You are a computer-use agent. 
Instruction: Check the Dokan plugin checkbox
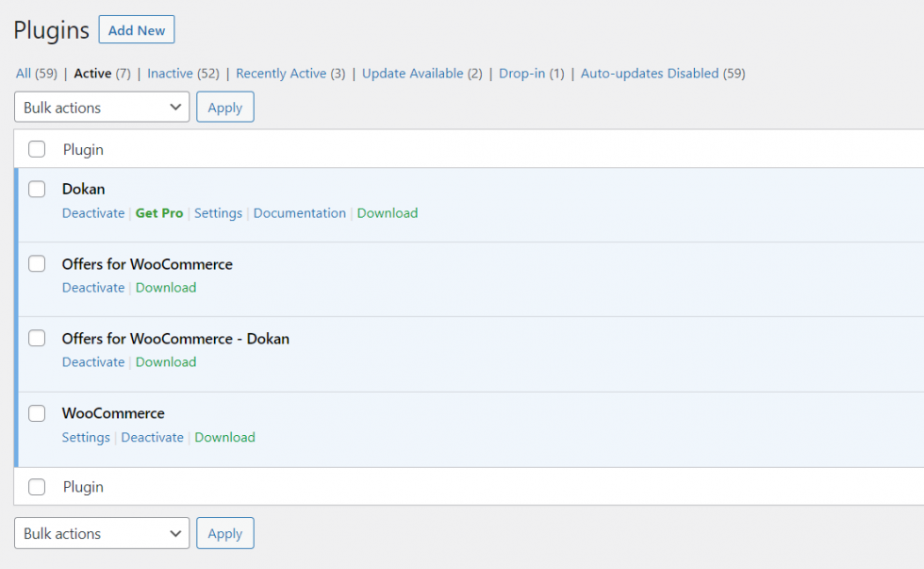click(x=37, y=189)
